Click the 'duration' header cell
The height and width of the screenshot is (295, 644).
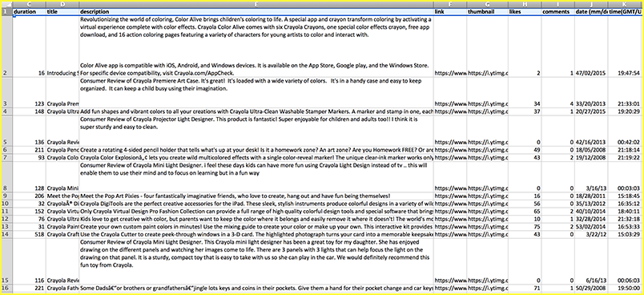click(x=29, y=12)
